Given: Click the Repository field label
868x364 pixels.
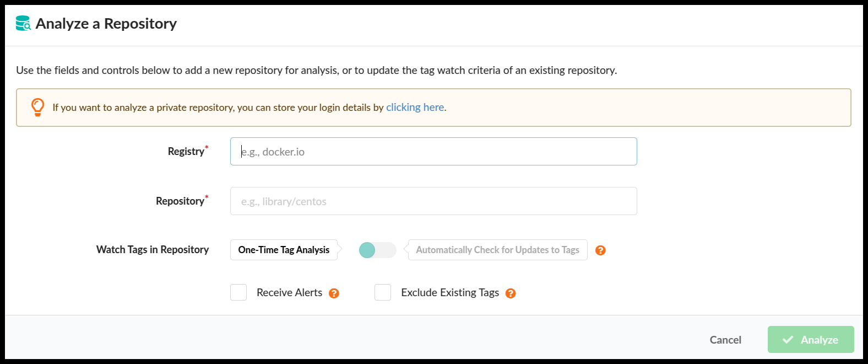Looking at the screenshot, I should point(180,201).
